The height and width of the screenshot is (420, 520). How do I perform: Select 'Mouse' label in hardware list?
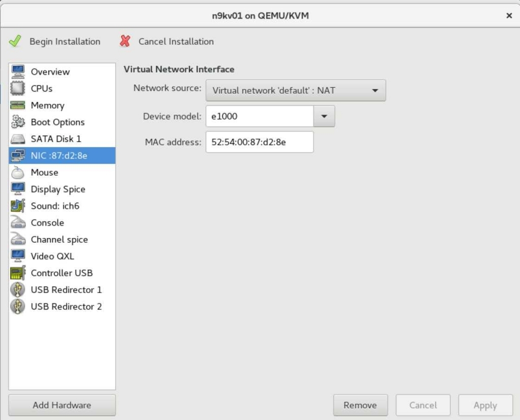(45, 173)
